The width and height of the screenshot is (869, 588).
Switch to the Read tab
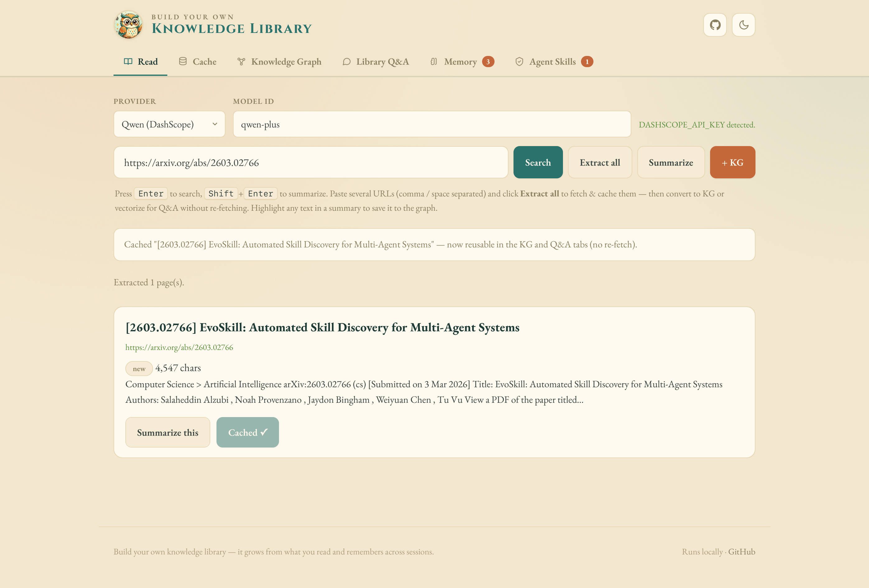140,62
